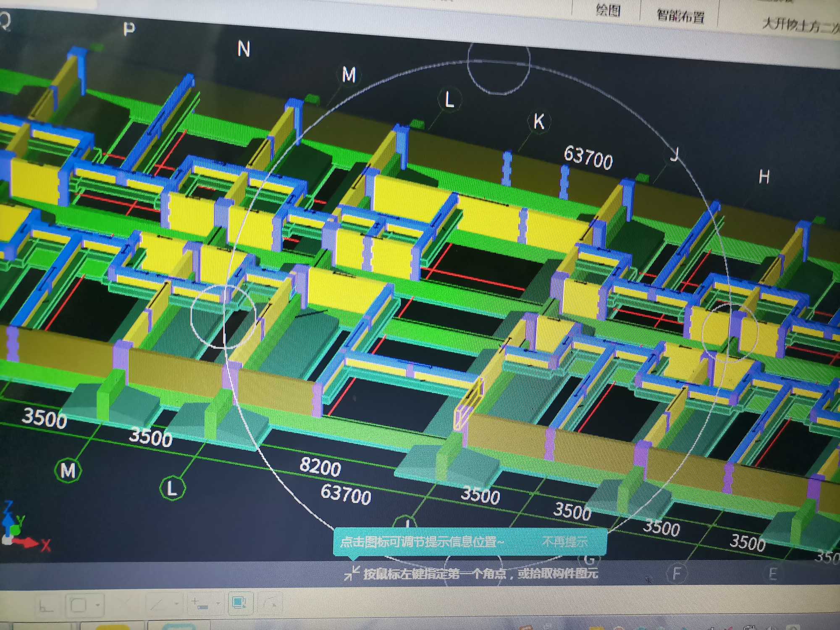
Task: Click the status prompt icon before 按鼠标左键
Action: [352, 573]
